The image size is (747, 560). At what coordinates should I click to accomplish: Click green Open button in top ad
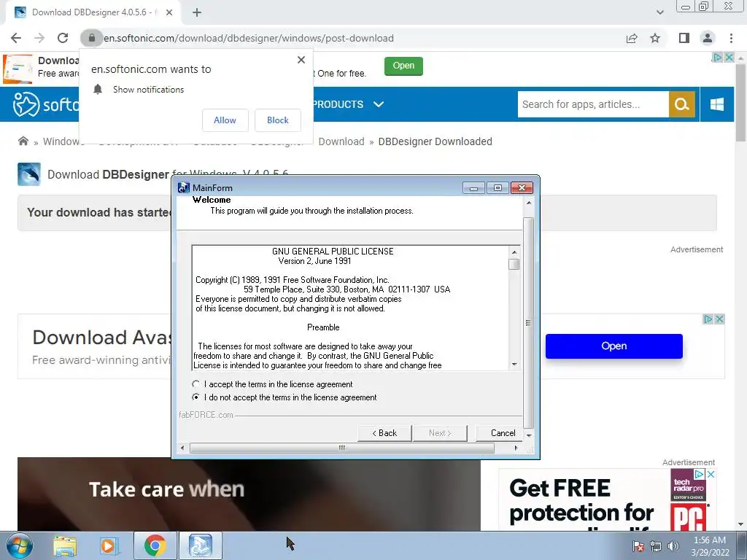403,66
